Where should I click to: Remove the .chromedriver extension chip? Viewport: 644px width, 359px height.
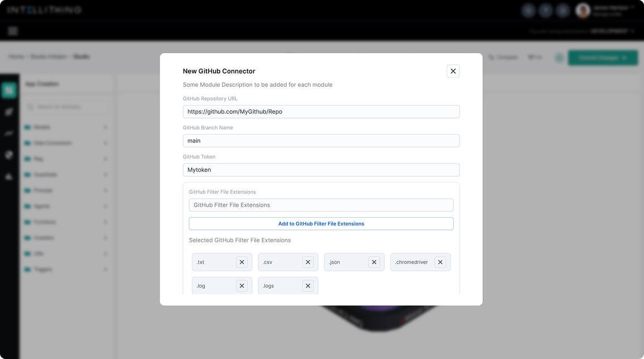pyautogui.click(x=440, y=262)
